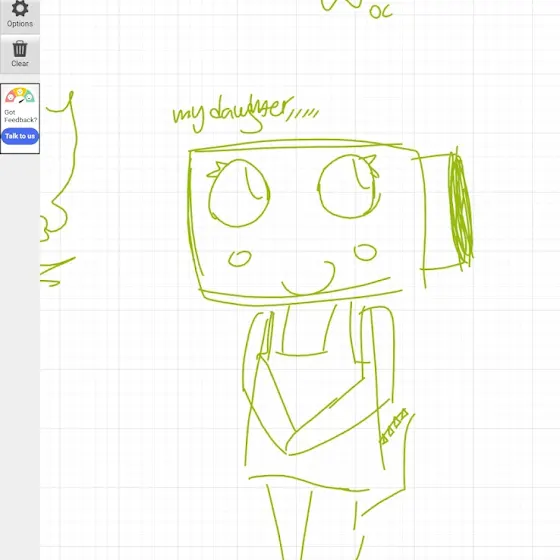
Task: Click the eyelash spikes on left eye
Action: click(217, 169)
